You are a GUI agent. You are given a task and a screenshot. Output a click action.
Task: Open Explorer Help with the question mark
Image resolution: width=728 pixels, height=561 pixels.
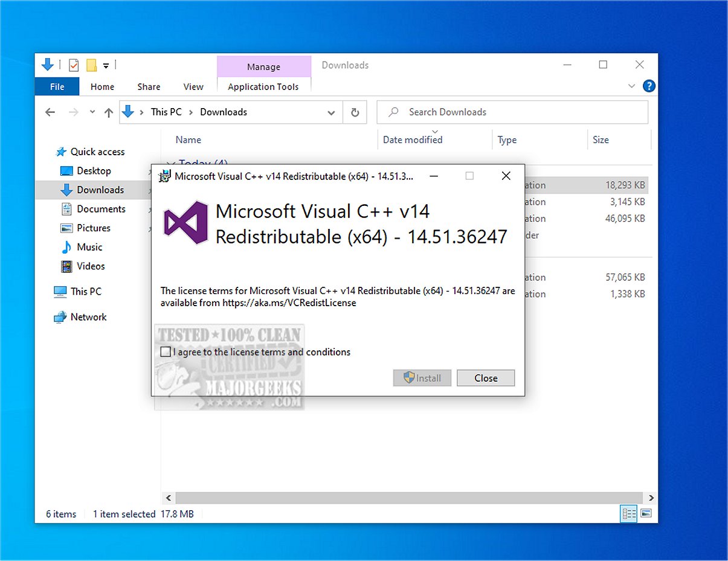(649, 86)
